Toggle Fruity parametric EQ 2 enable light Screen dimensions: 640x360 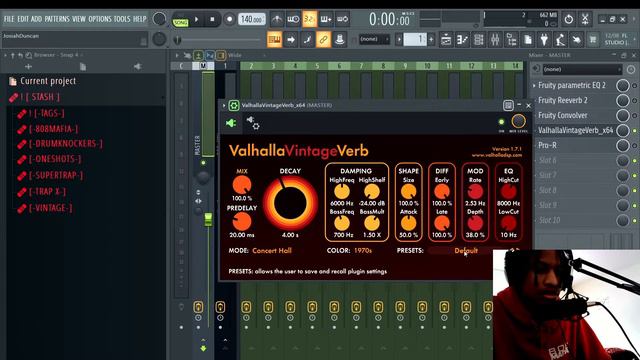pyautogui.click(x=635, y=86)
